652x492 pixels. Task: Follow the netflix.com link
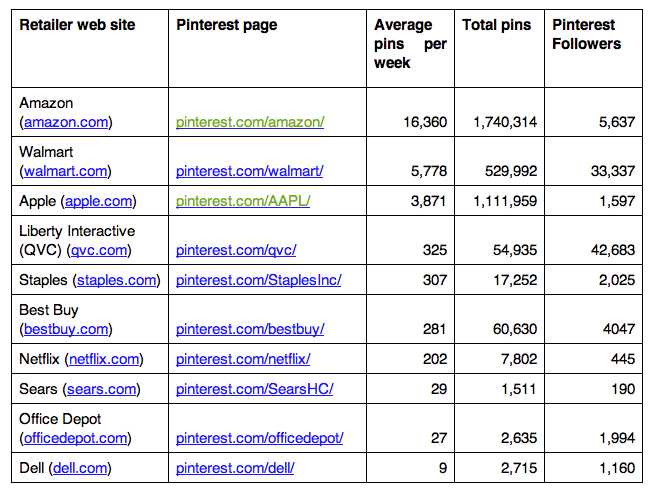(x=104, y=358)
